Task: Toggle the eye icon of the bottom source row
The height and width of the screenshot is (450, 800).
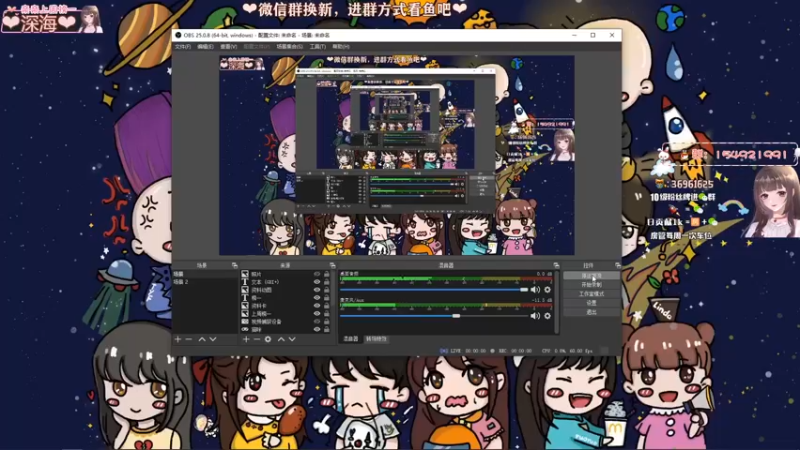Action: 317,330
